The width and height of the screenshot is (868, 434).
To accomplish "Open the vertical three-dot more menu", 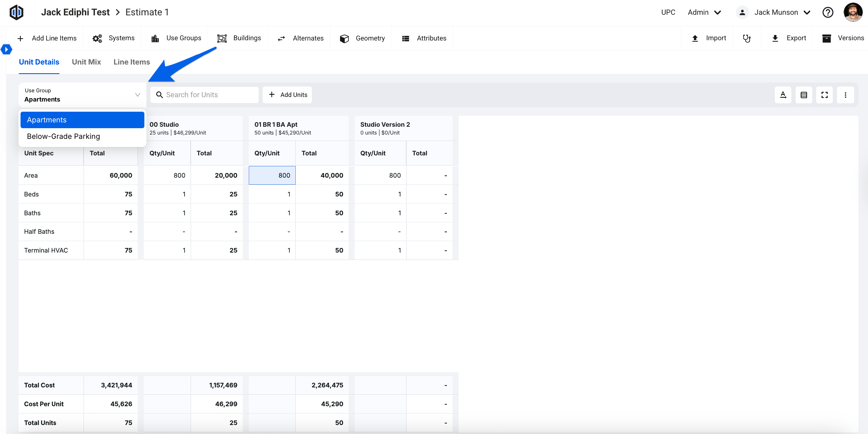I will click(845, 95).
